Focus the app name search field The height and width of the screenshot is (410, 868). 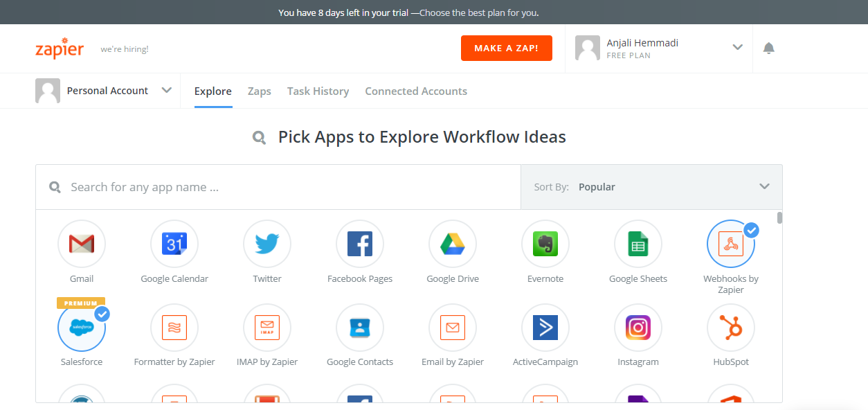(278, 187)
